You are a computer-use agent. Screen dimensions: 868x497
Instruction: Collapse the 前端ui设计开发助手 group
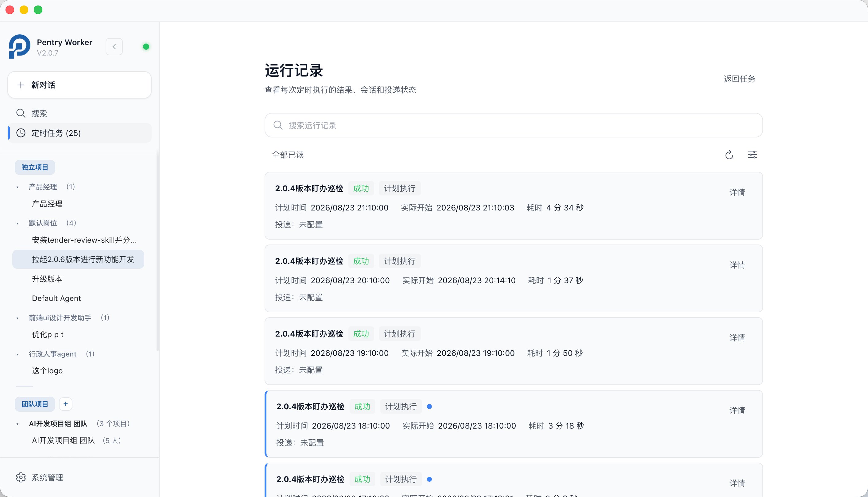point(17,318)
